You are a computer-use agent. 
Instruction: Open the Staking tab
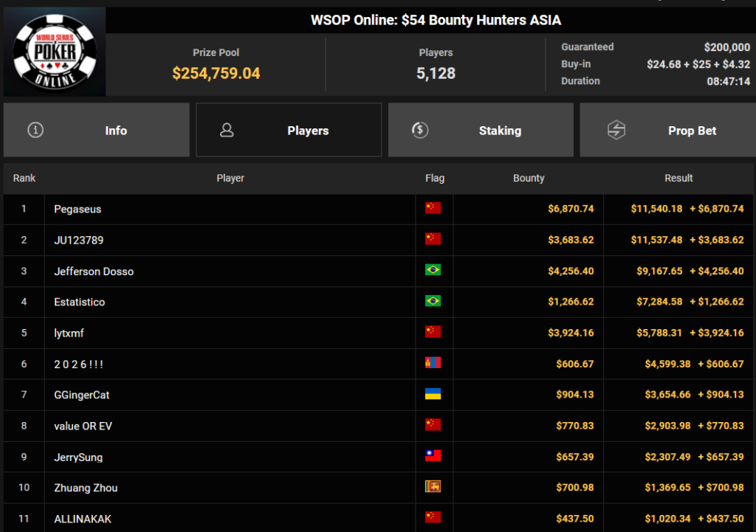tap(481, 130)
